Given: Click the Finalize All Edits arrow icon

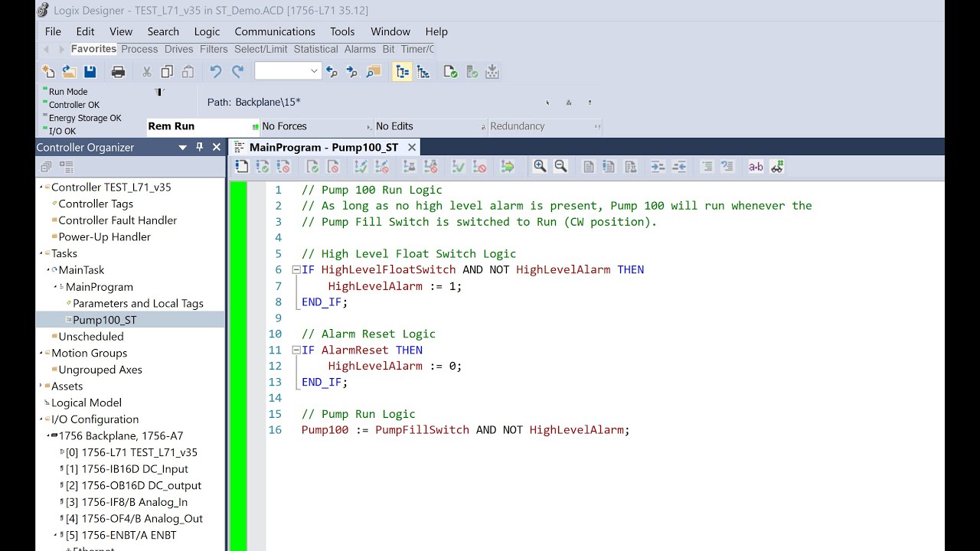Looking at the screenshot, I should 507,166.
